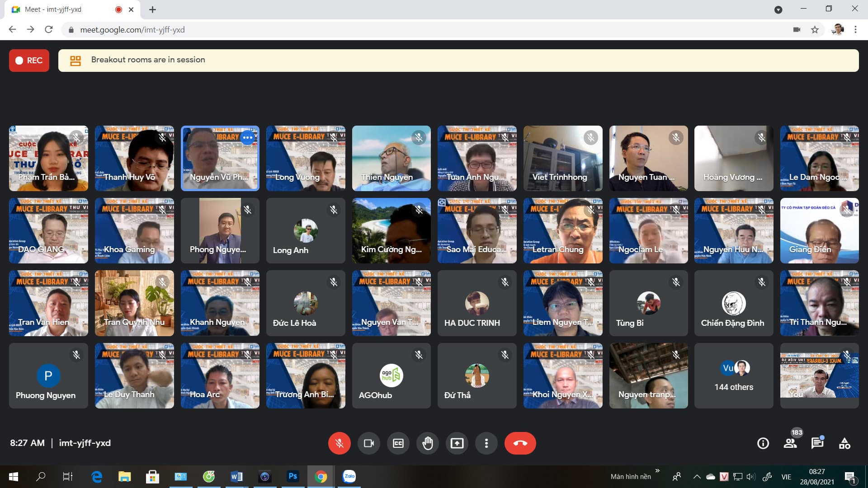
Task: Open the Chrome tab search dropdown arrow
Action: pos(778,10)
